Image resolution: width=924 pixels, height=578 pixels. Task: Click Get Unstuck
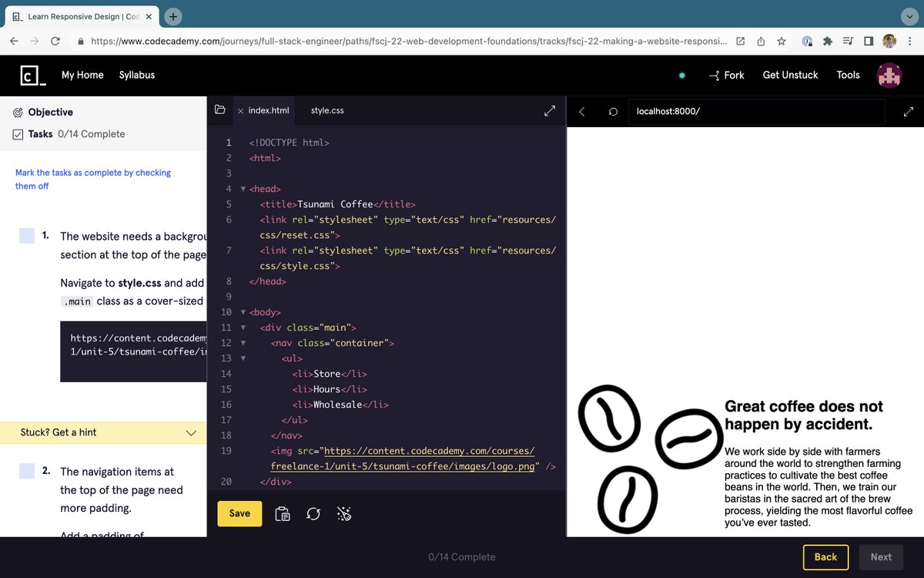(x=791, y=75)
